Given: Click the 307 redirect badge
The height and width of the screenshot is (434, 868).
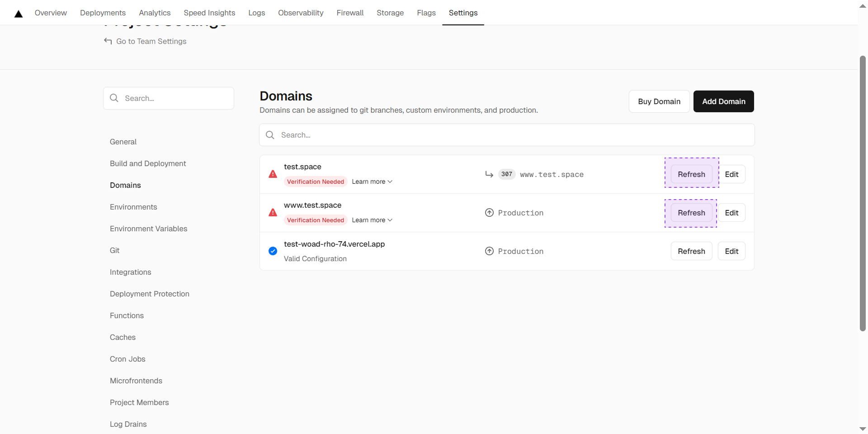Looking at the screenshot, I should click(x=507, y=174).
